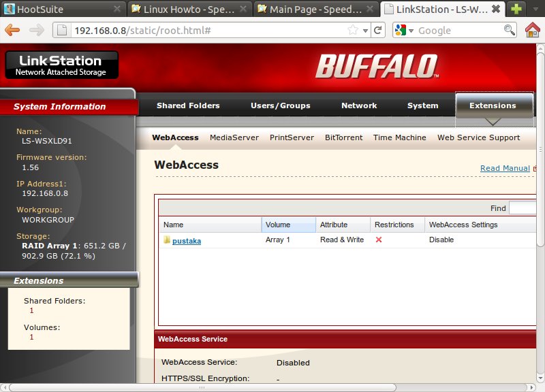Go to the browser home page
Screen dimensions: 545x392
(533, 30)
